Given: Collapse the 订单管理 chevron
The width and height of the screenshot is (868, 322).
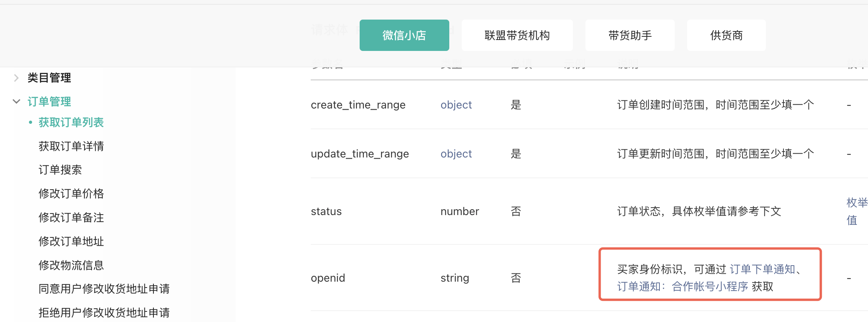Looking at the screenshot, I should pos(16,101).
